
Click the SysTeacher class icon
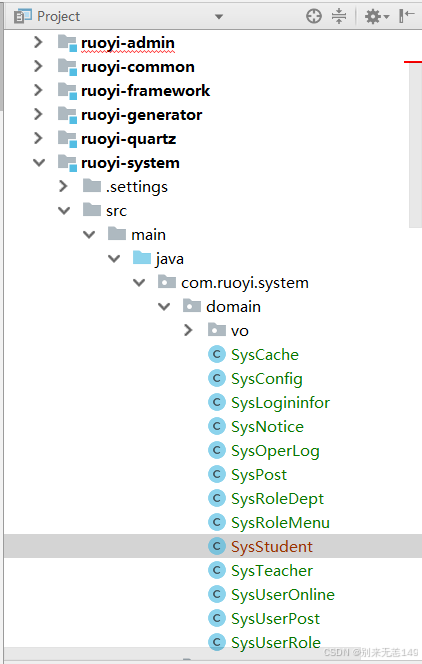point(217,570)
